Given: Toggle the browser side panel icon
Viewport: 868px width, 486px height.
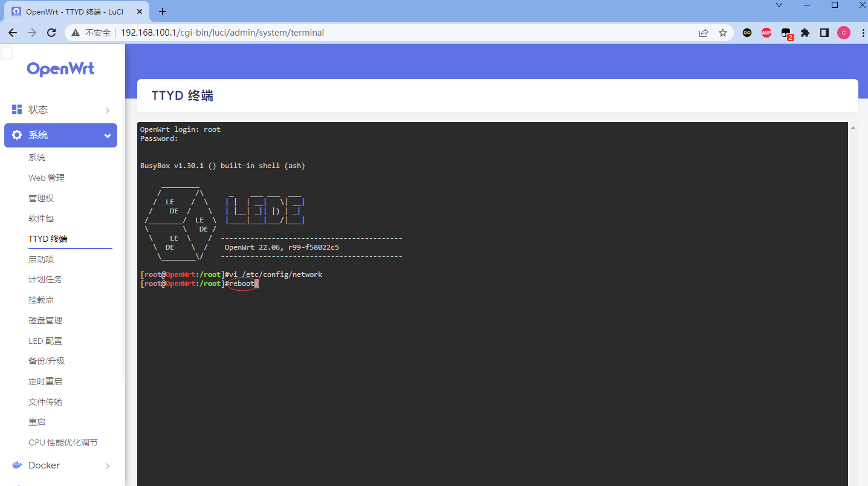Looking at the screenshot, I should pyautogui.click(x=824, y=33).
